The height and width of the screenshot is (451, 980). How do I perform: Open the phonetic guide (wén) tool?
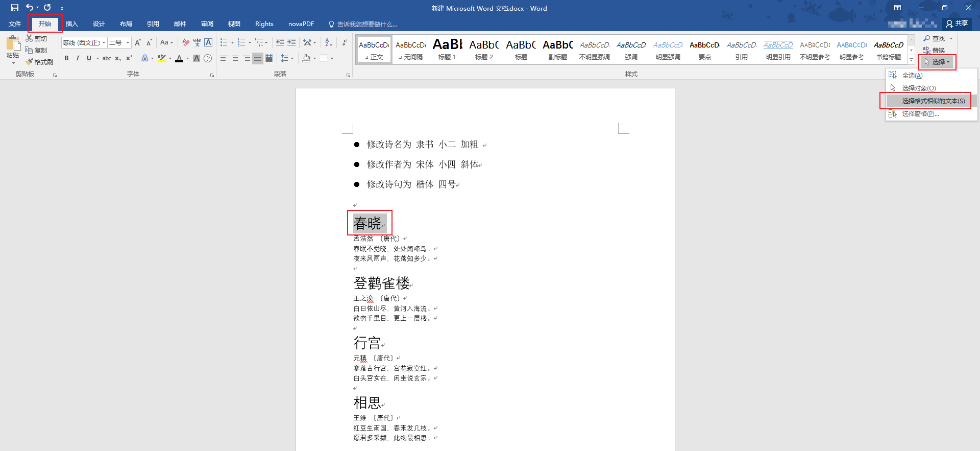pyautogui.click(x=197, y=42)
